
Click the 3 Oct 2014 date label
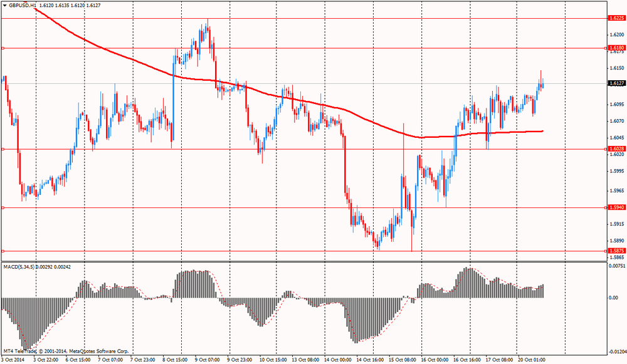13,360
